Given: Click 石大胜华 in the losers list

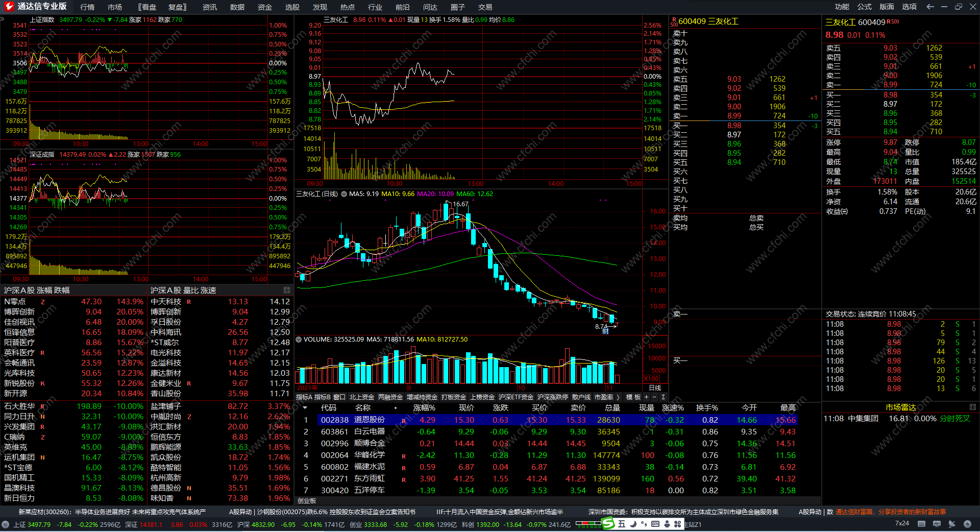Looking at the screenshot, I should tap(19, 406).
